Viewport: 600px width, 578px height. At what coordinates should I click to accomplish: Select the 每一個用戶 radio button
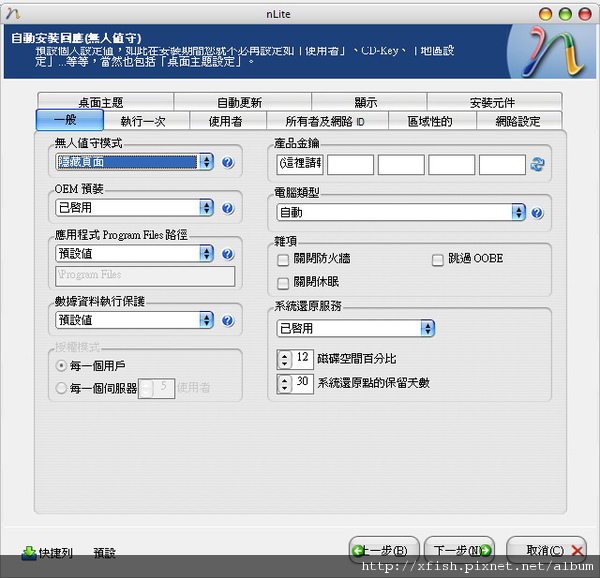click(x=61, y=366)
